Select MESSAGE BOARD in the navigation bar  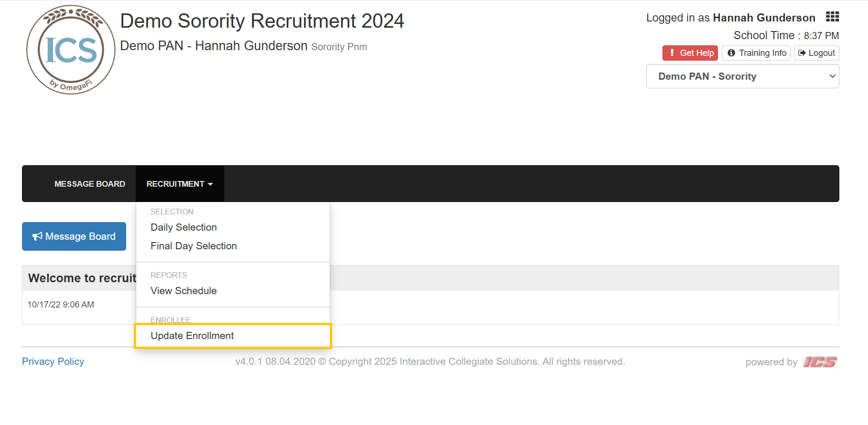(x=90, y=184)
